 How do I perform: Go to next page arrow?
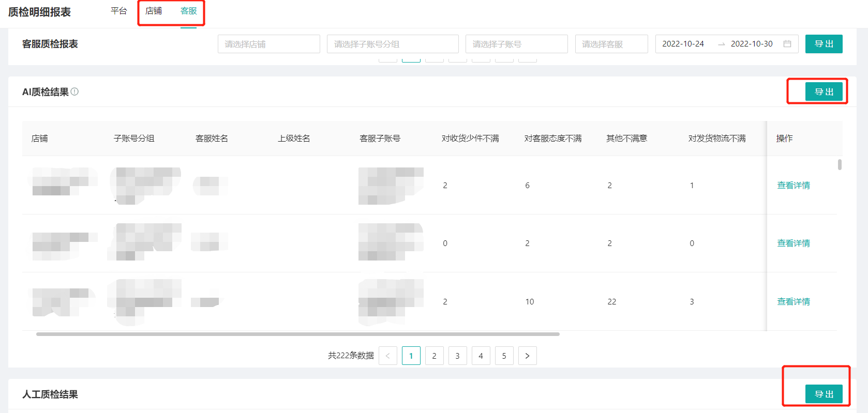tap(528, 356)
